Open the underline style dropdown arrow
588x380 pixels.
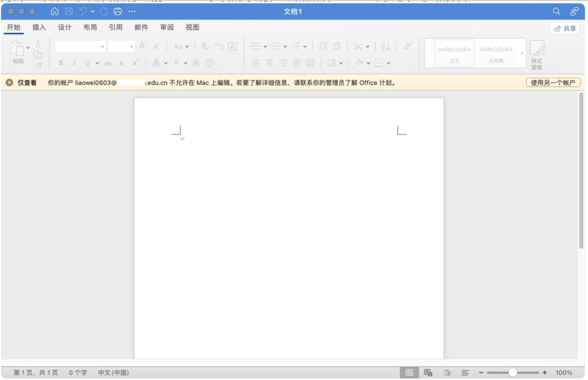click(97, 62)
